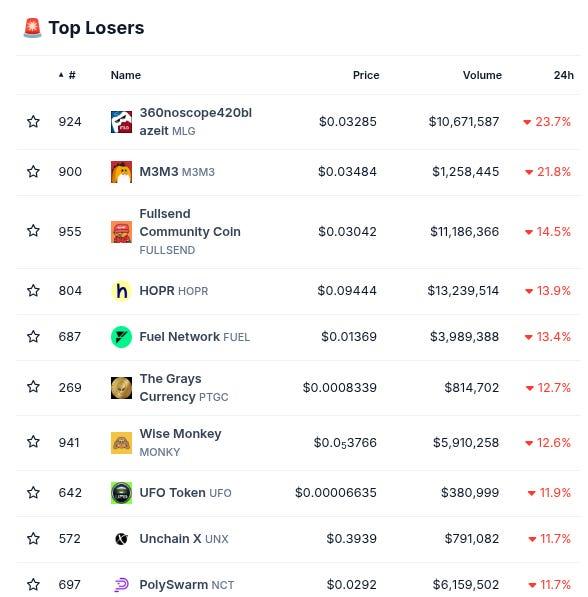This screenshot has height=597, width=588.
Task: Sort by Name column header
Action: tap(126, 75)
